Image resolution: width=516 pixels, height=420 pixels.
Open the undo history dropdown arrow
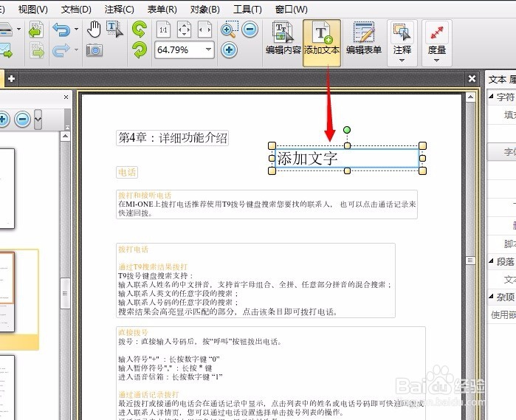76,30
